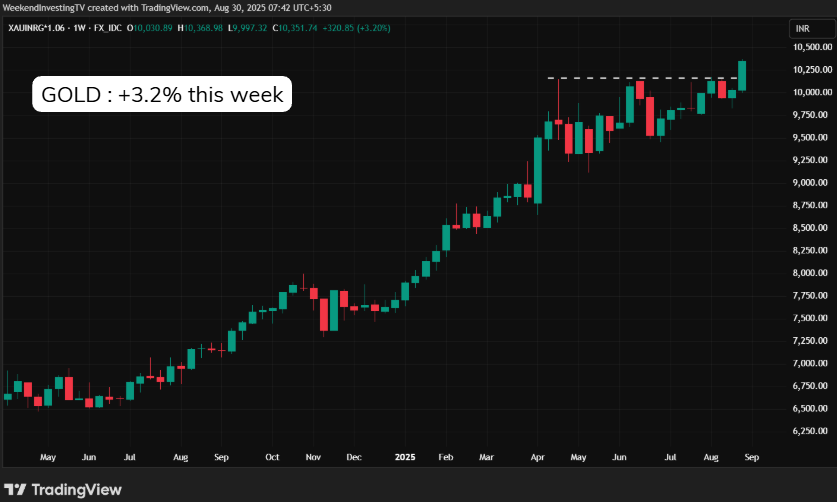
Task: Click the Mar label on time axis
Action: (x=486, y=457)
